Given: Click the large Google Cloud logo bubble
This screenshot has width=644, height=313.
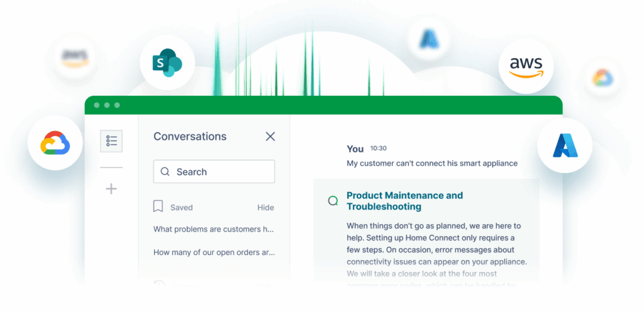Looking at the screenshot, I should [55, 143].
